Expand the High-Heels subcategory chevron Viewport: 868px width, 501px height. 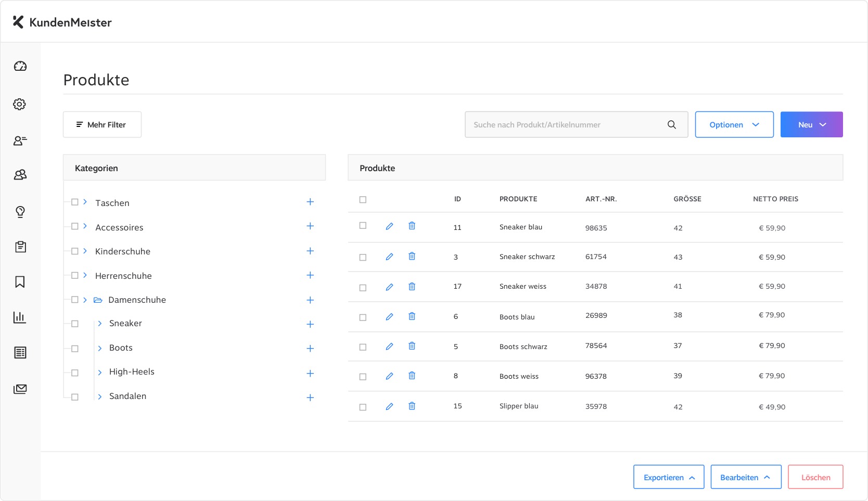tap(100, 372)
